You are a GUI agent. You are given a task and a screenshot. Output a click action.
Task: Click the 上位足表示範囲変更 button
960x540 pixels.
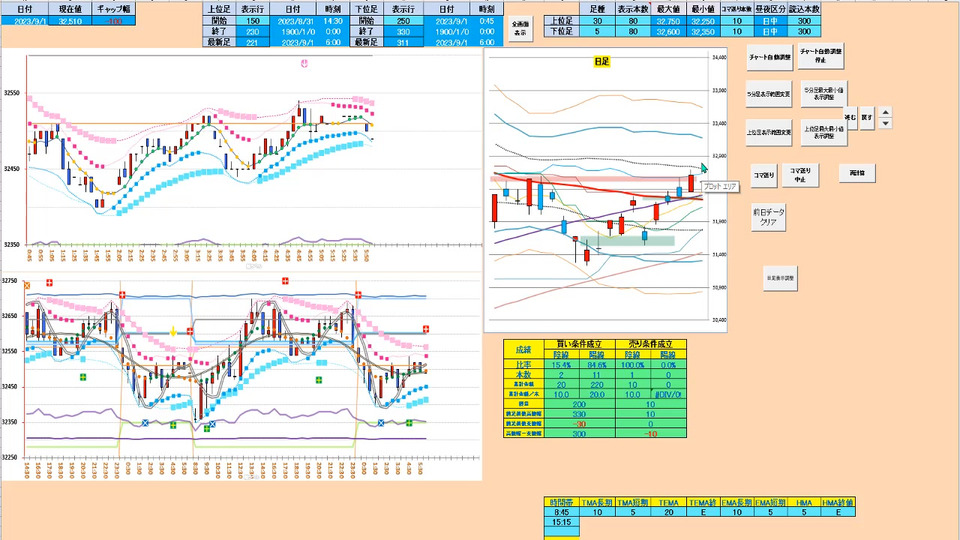[x=768, y=132]
